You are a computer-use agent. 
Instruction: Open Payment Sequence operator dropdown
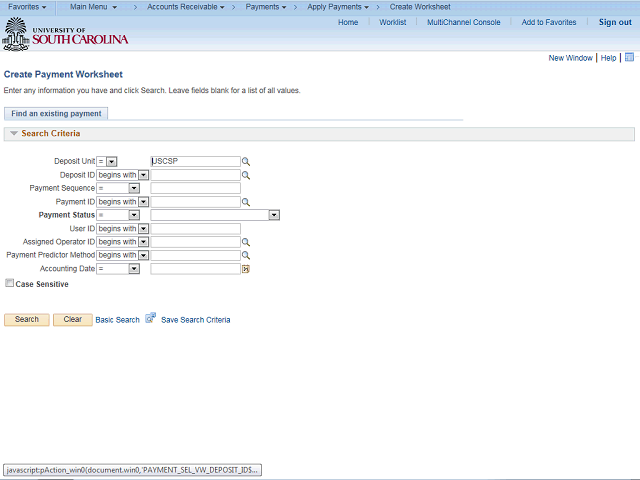click(x=118, y=188)
